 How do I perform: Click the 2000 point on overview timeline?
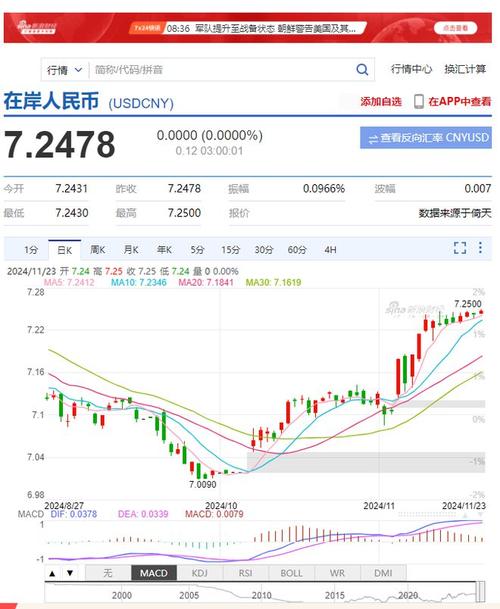[x=122, y=595]
